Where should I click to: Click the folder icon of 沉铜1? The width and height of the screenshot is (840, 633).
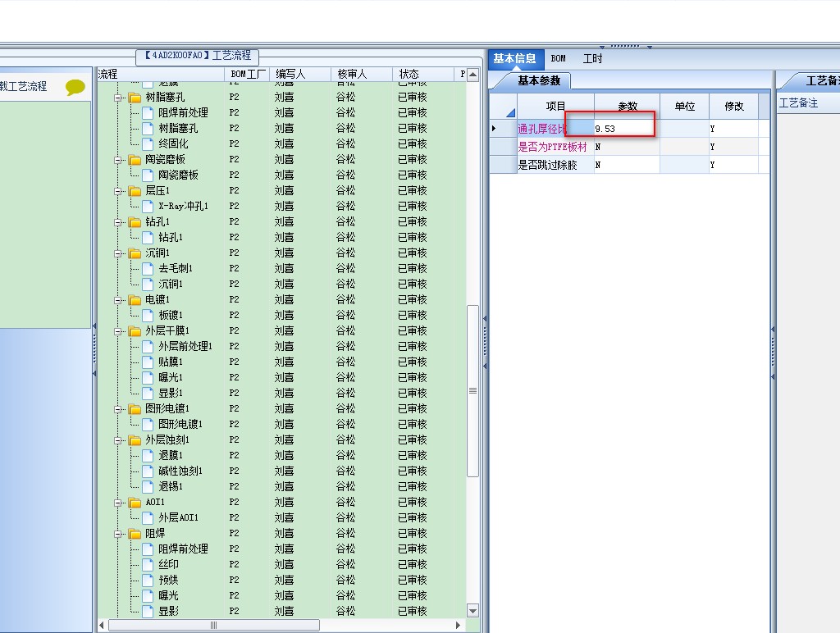[x=135, y=253]
